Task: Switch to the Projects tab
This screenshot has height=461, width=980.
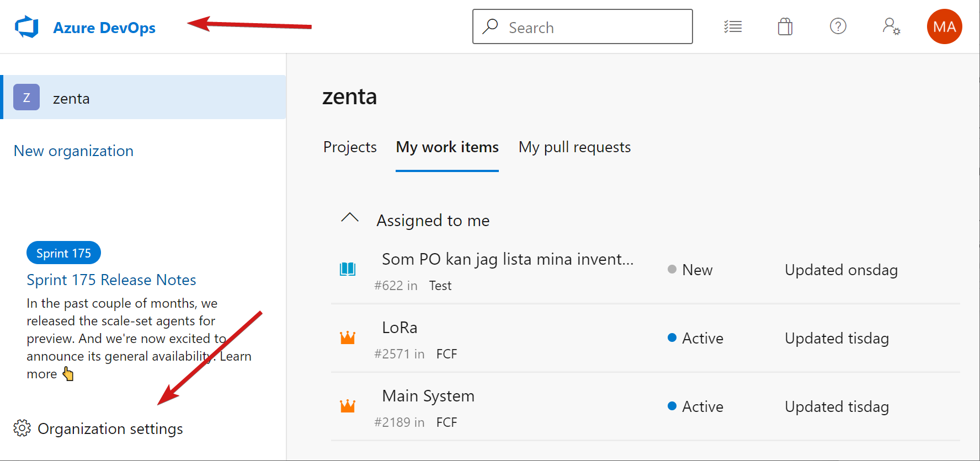Action: click(x=350, y=147)
